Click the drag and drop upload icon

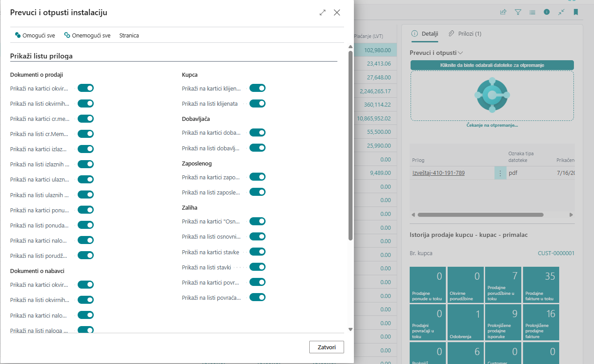[x=492, y=95]
